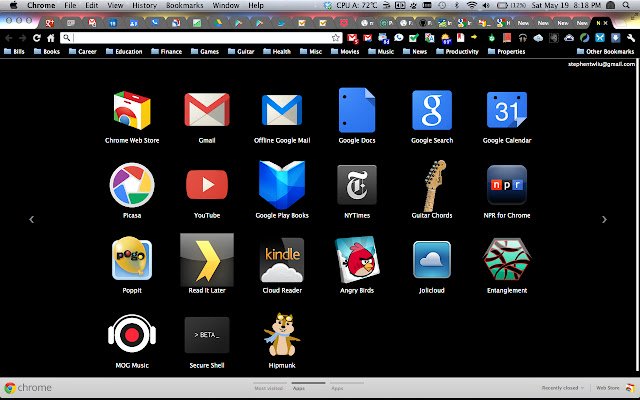640x400 pixels.
Task: Open the Finance bookmarks folder
Action: coord(167,51)
